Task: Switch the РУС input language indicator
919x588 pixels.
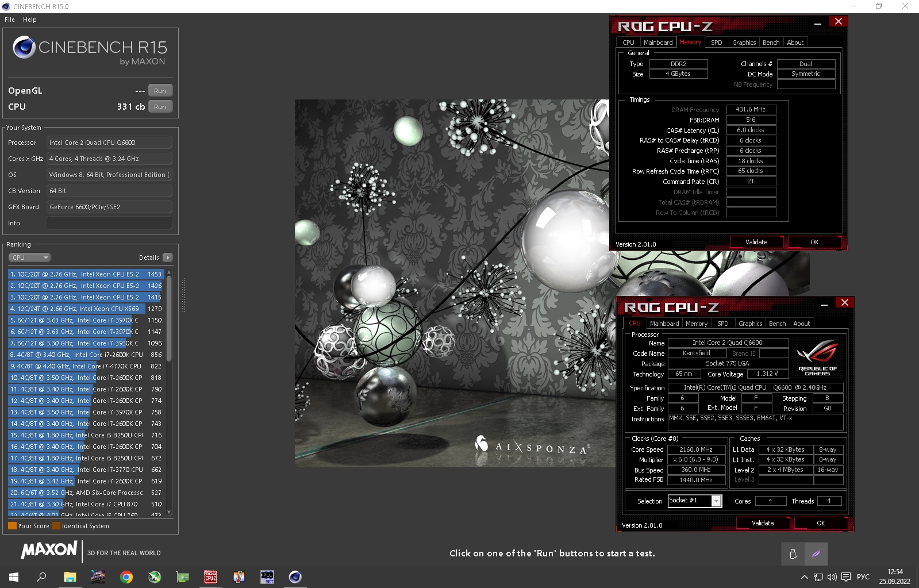Action: point(863,577)
